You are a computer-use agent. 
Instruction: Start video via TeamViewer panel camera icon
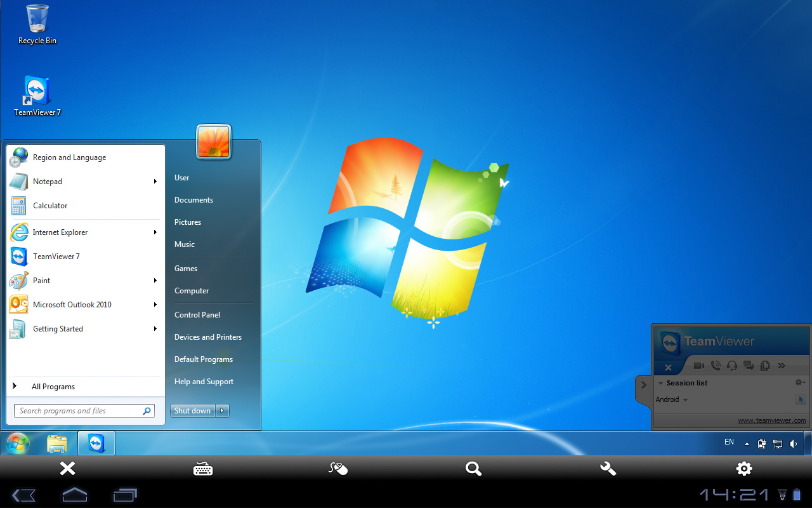coord(699,366)
